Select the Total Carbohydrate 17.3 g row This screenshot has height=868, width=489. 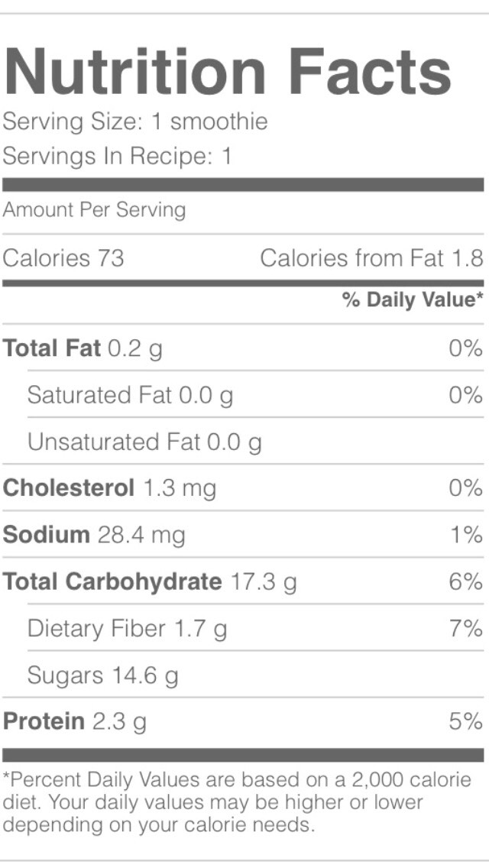243,581
